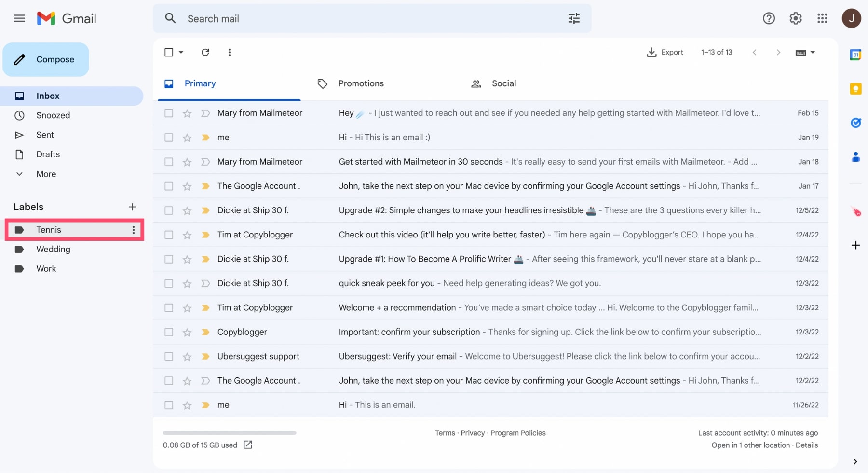This screenshot has height=473, width=868.
Task: Open the Program Policies link
Action: 518,433
